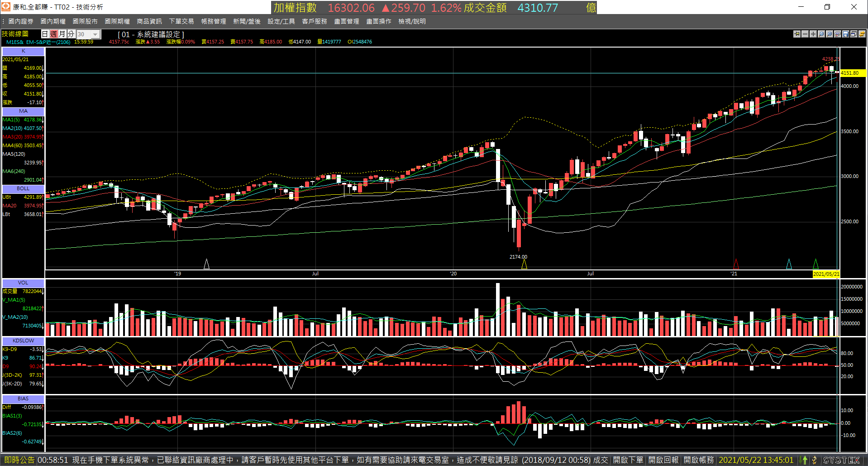Click the green arrow status bar icon

pos(804,460)
